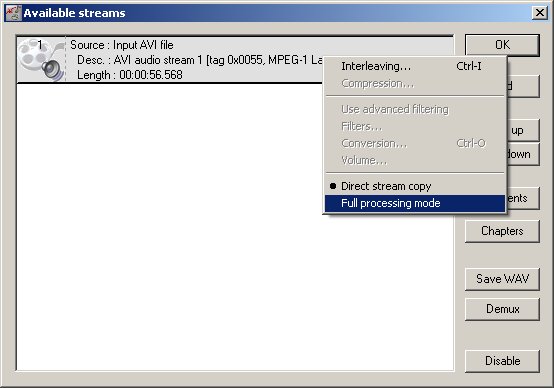
Task: Select the stream row 'Source : Input AVI file'
Action: tap(235, 60)
